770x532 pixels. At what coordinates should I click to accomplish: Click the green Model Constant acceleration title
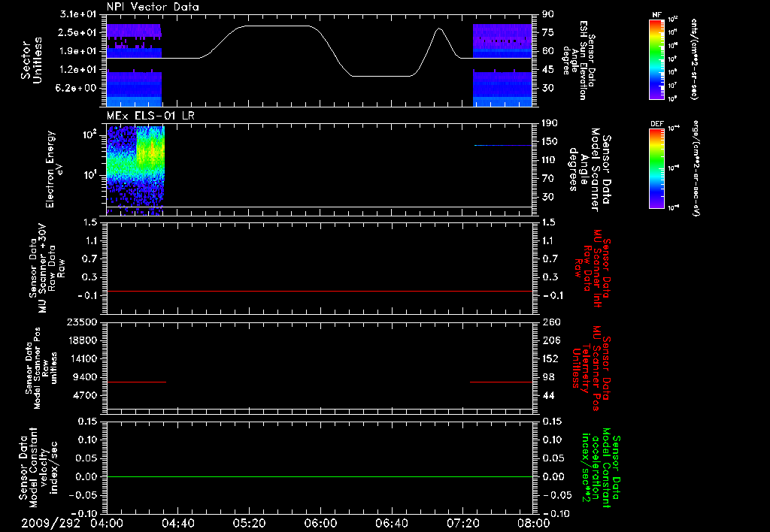pos(601,467)
